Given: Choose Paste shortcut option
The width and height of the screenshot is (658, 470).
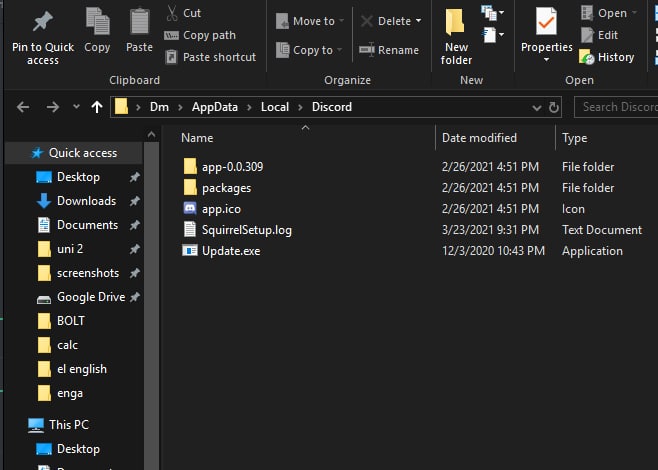Looking at the screenshot, I should [210, 57].
